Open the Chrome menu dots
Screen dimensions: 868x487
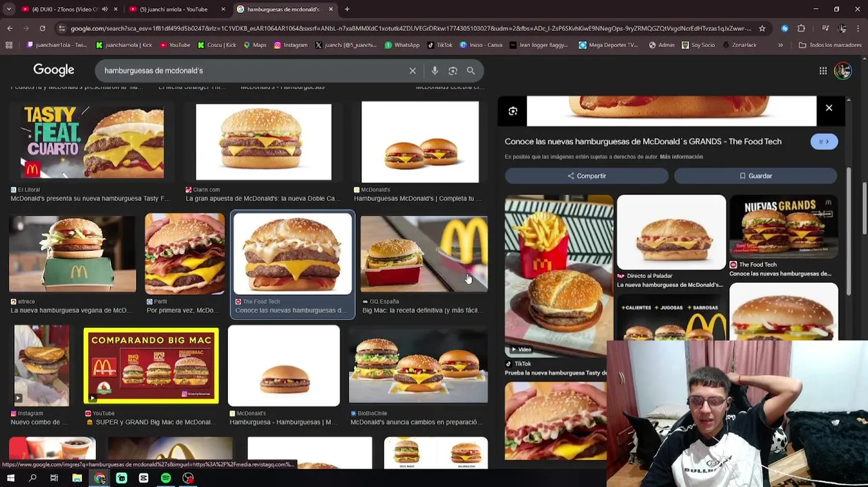coord(859,28)
